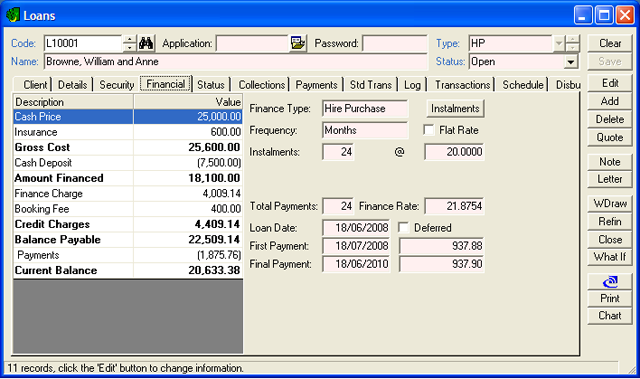This screenshot has width=640, height=379.
Task: Click the Frequency field showing Months
Action: [x=365, y=130]
